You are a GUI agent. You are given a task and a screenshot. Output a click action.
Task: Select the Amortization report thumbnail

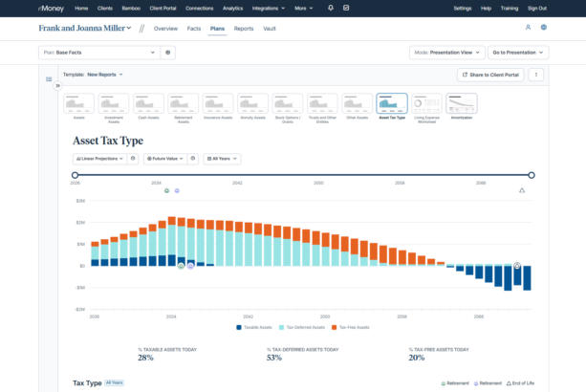point(462,106)
